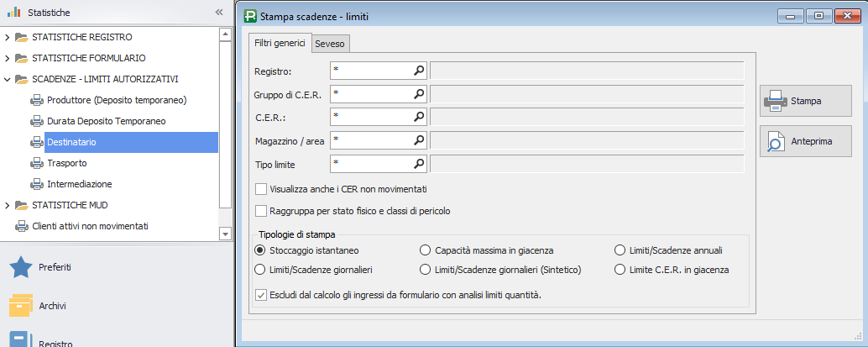The width and height of the screenshot is (868, 347).
Task: Open Preferiti via the star icon
Action: pyautogui.click(x=20, y=267)
